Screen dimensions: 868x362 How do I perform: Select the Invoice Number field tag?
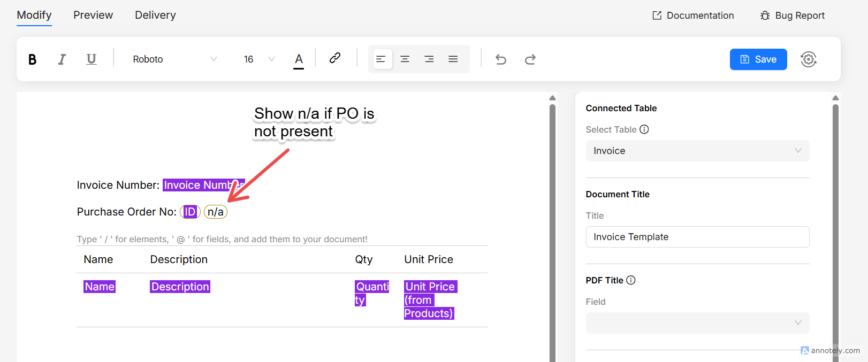pyautogui.click(x=203, y=185)
